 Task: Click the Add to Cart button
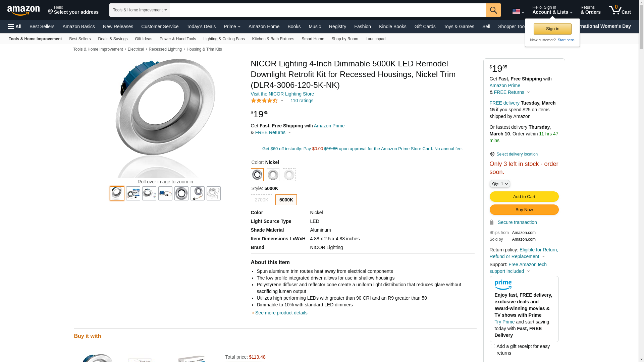click(x=524, y=196)
